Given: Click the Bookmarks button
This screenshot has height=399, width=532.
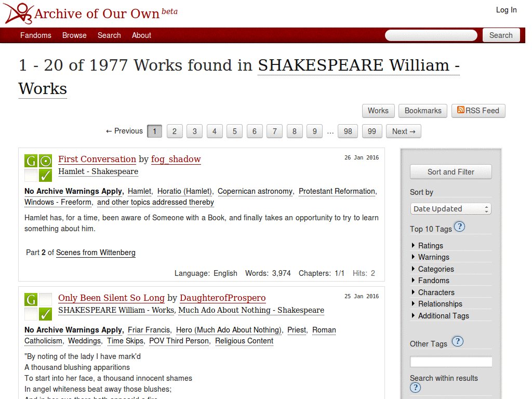Looking at the screenshot, I should [423, 111].
